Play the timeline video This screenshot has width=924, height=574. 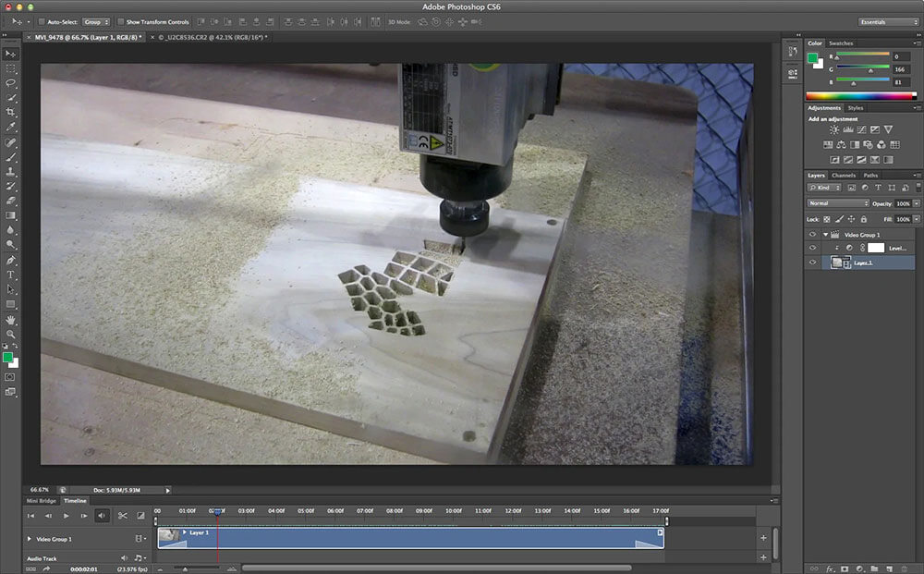coord(66,516)
